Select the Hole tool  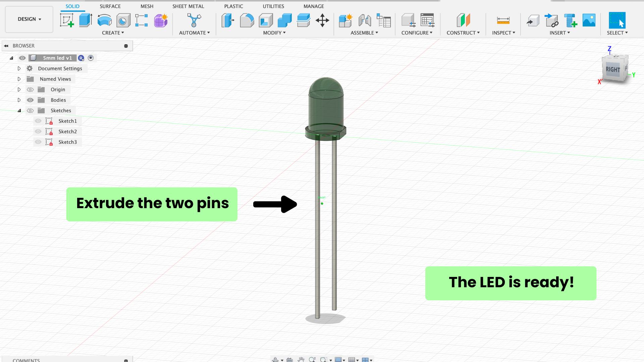[x=123, y=20]
